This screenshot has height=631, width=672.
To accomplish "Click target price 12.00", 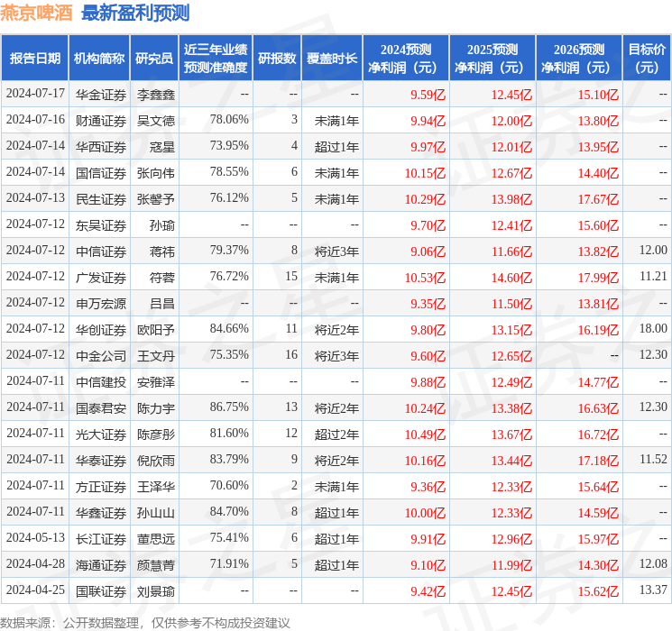I will [x=653, y=250].
